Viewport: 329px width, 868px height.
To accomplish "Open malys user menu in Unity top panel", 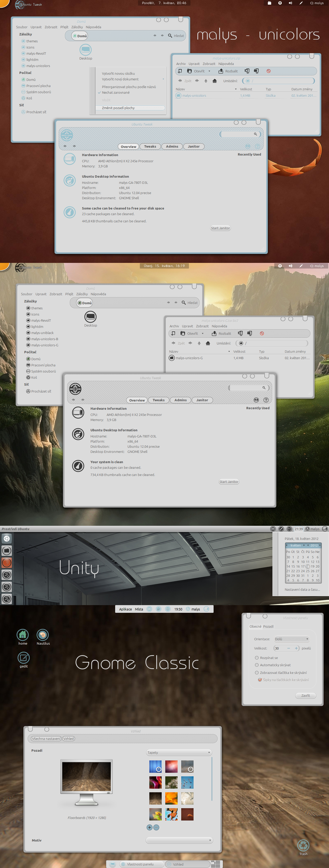I will click(312, 529).
